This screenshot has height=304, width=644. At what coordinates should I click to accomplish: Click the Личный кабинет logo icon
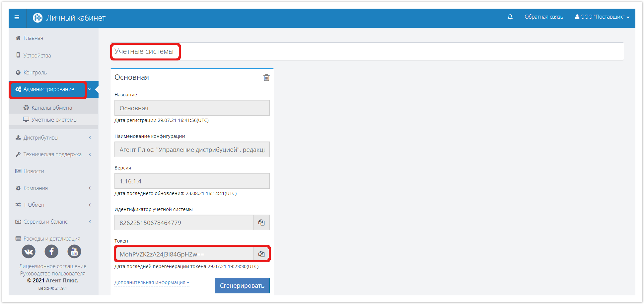(x=37, y=18)
